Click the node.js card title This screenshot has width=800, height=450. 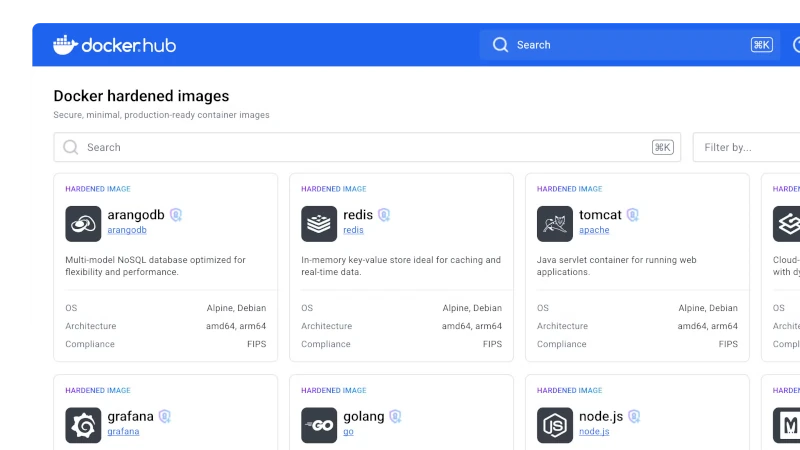(601, 416)
